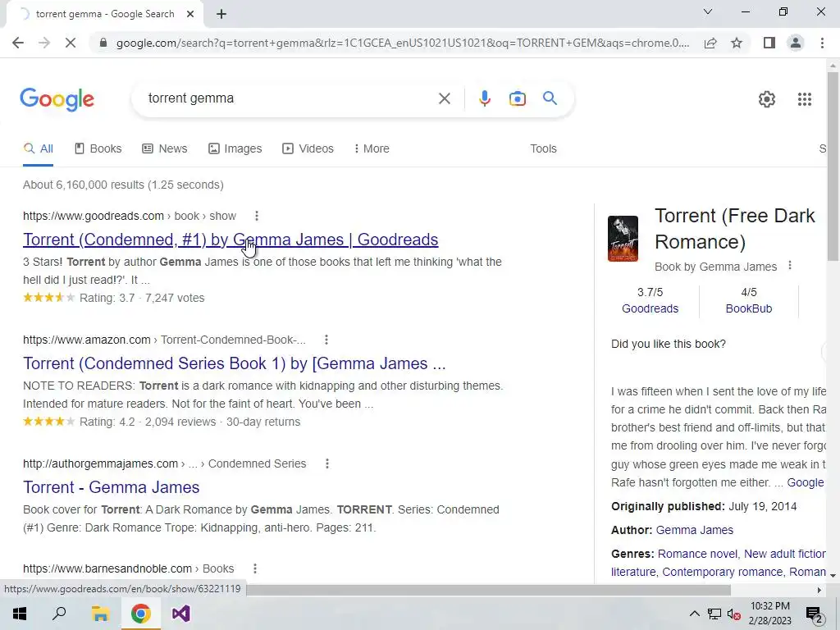Click Goodreads rating link in panel
840x630 pixels.
(650, 308)
